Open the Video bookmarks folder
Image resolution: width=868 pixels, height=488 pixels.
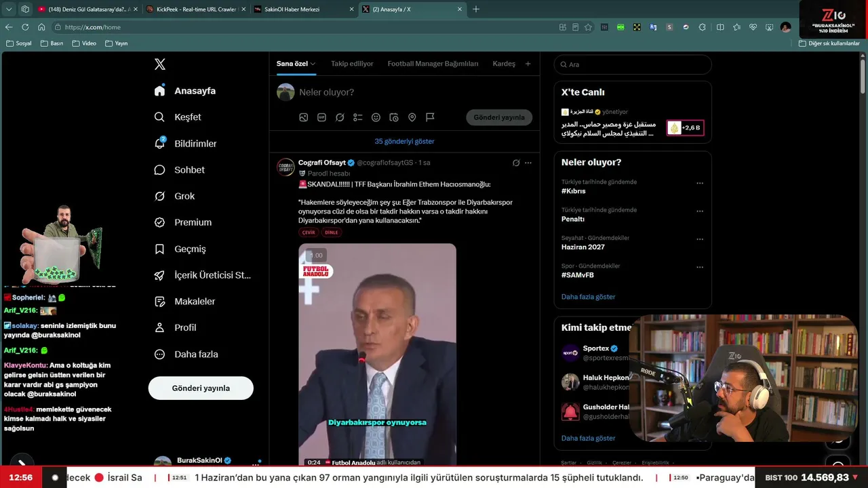click(x=84, y=43)
